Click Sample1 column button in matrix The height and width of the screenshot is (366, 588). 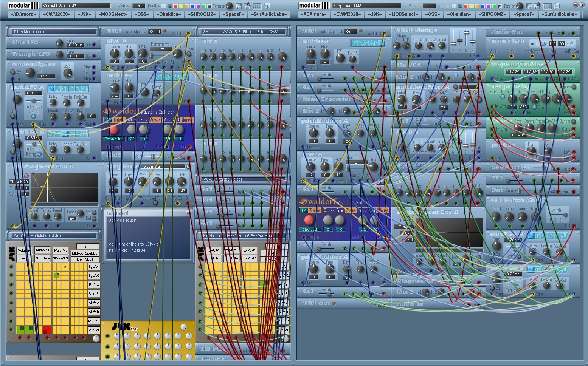[x=42, y=250]
